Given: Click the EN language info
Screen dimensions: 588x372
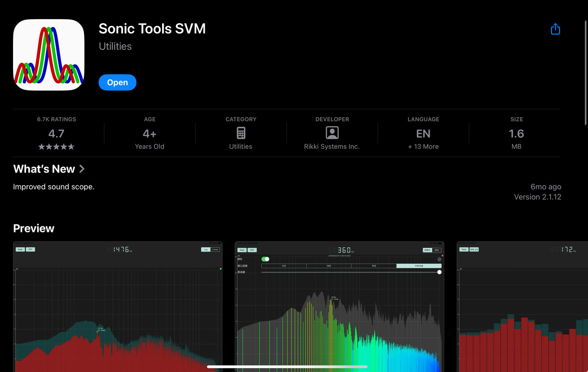Looking at the screenshot, I should (423, 133).
